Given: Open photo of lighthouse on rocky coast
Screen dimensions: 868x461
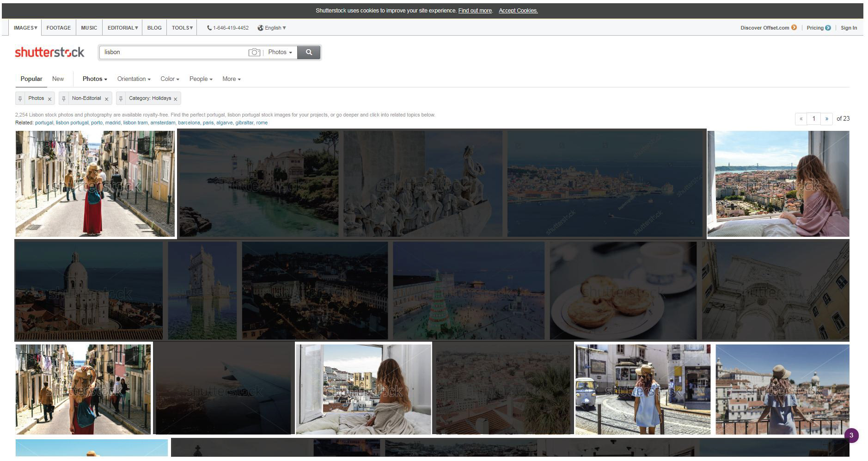Looking at the screenshot, I should (x=259, y=184).
